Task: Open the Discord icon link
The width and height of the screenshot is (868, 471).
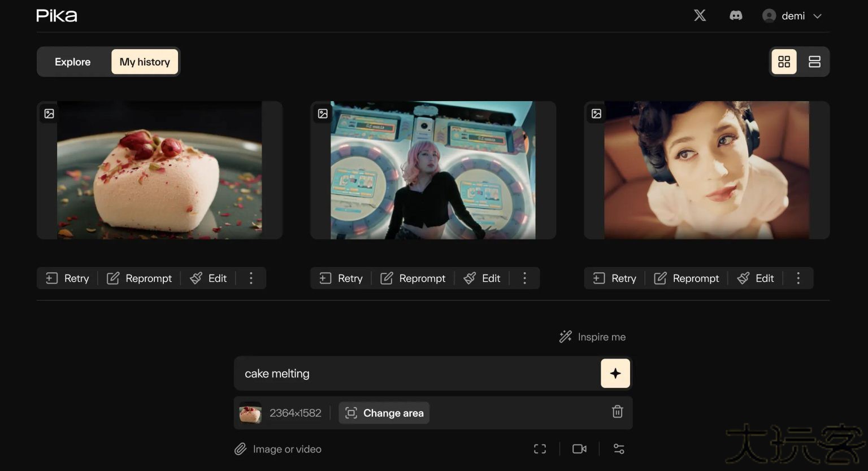Action: 735,16
